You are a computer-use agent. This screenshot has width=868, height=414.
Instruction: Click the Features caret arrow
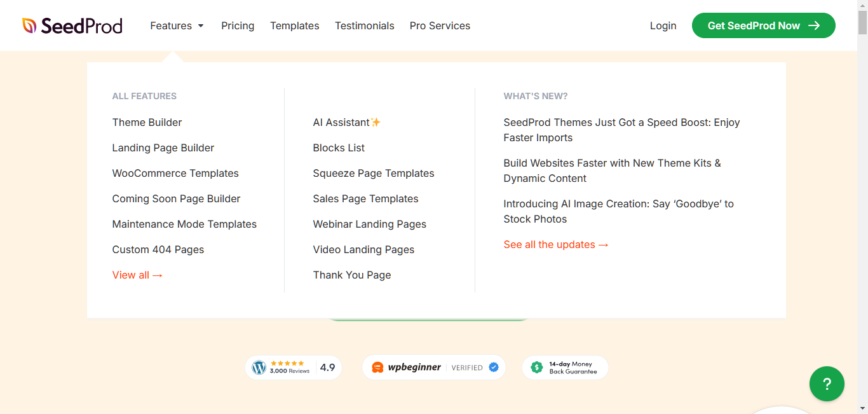point(201,26)
